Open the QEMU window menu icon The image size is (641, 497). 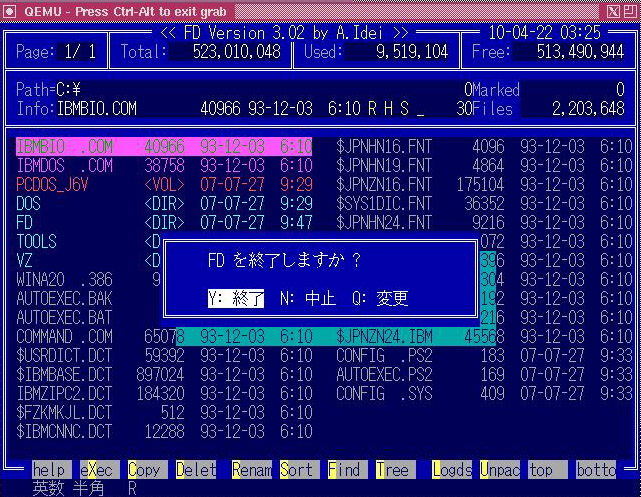coord(9,11)
